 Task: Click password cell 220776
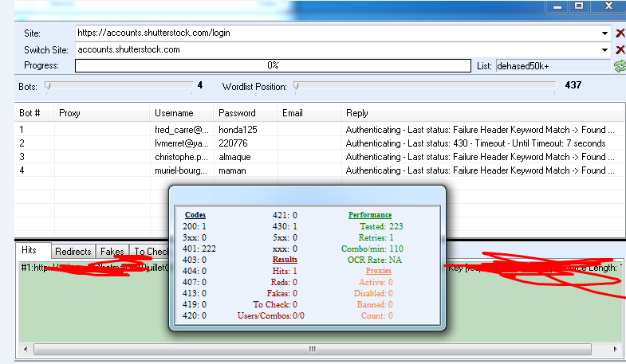coord(233,143)
